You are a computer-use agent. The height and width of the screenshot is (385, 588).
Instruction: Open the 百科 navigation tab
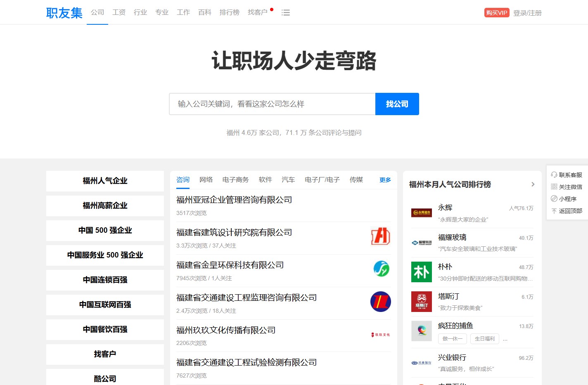205,12
